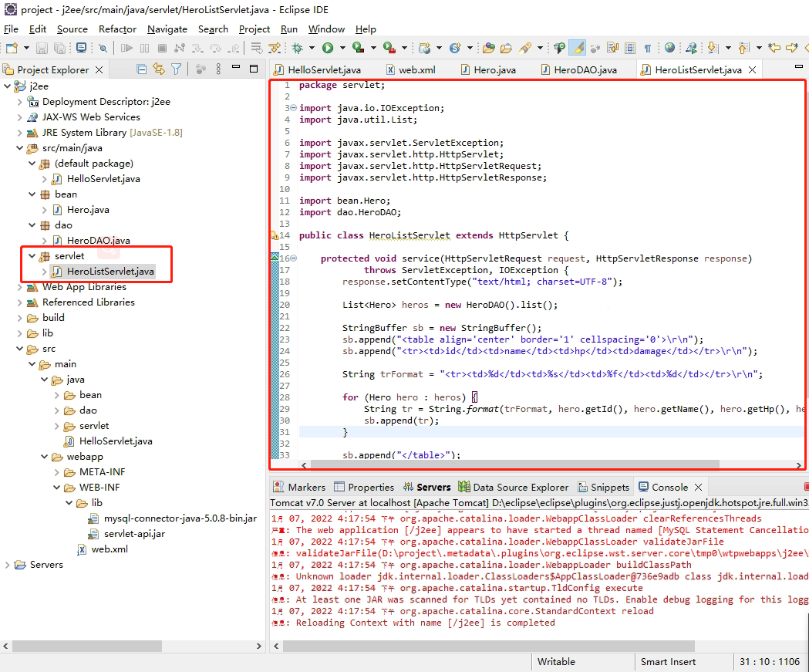Screen dimensions: 809x672
Task: Switch to the web.xml editor tab
Action: [411, 69]
